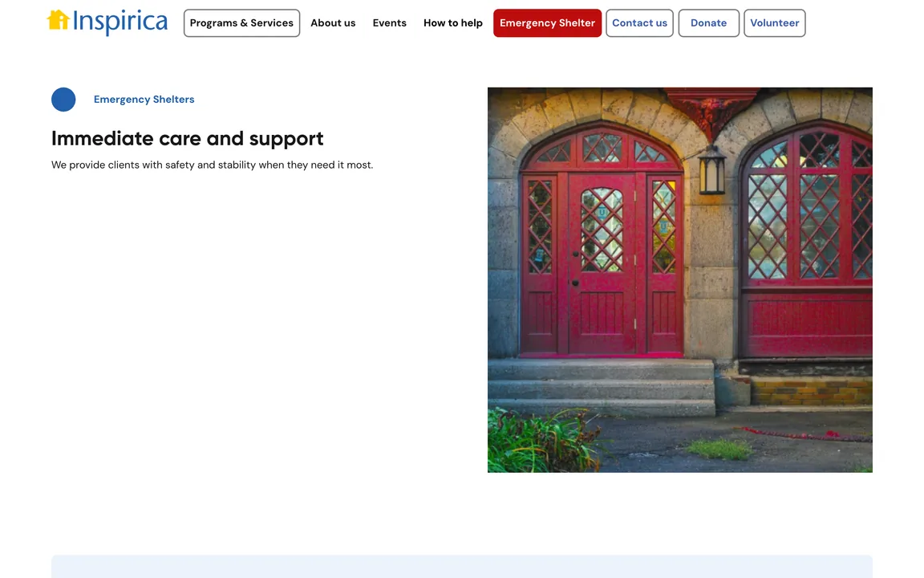Click the Inspirica house logo
The image size is (924, 578).
[107, 22]
